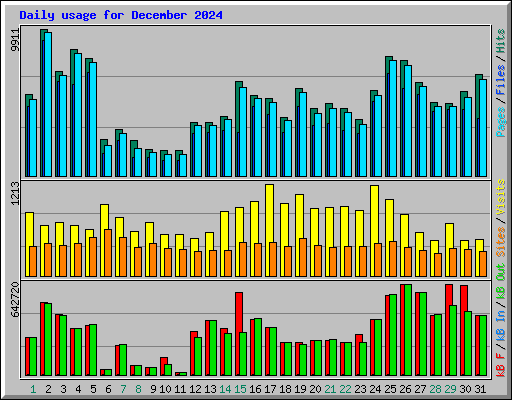The width and height of the screenshot is (512, 400).
Task: Click the green day label 15
Action: tap(240, 389)
